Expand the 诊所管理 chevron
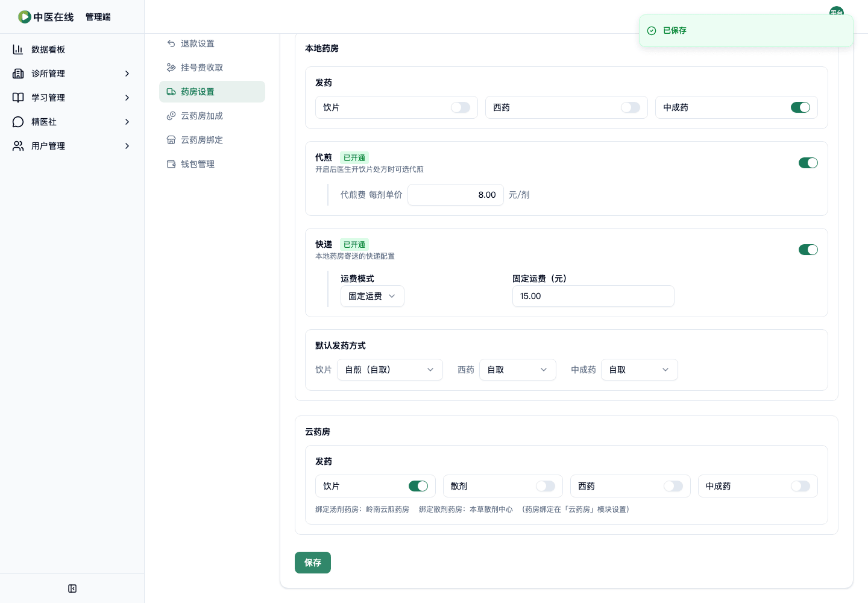The height and width of the screenshot is (603, 868). click(x=127, y=74)
